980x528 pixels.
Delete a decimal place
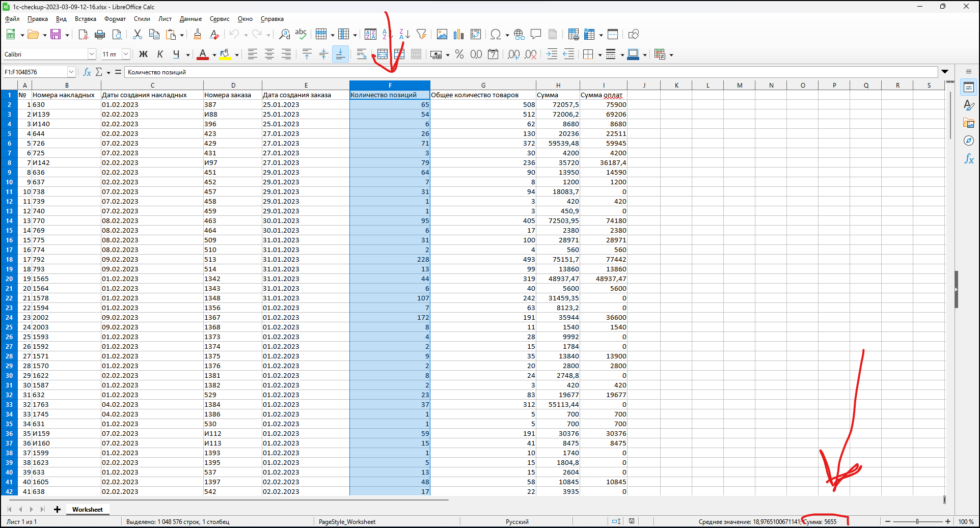(x=531, y=54)
